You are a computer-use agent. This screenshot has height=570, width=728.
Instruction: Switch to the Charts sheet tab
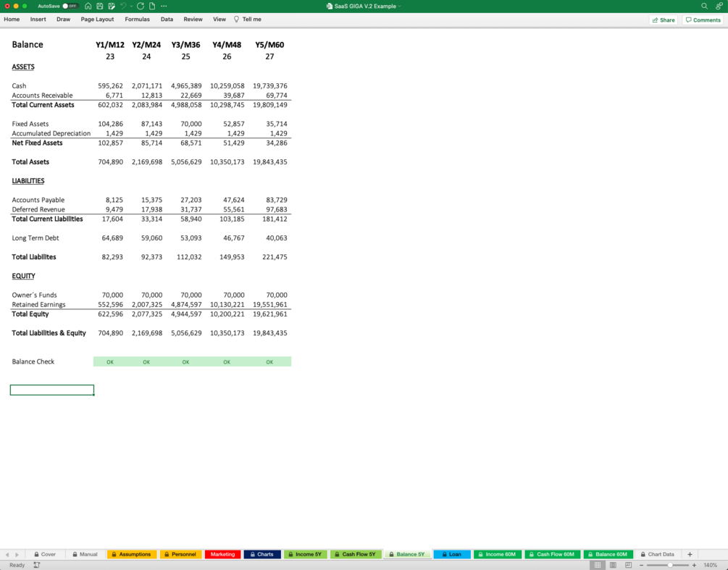(262, 554)
